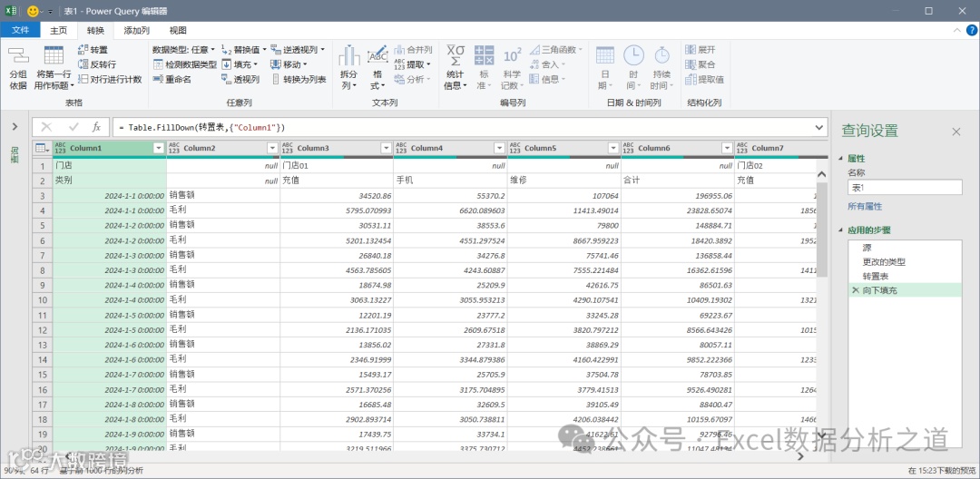Click into the formula bar text
Screen dimensions: 980x479
tap(463, 127)
